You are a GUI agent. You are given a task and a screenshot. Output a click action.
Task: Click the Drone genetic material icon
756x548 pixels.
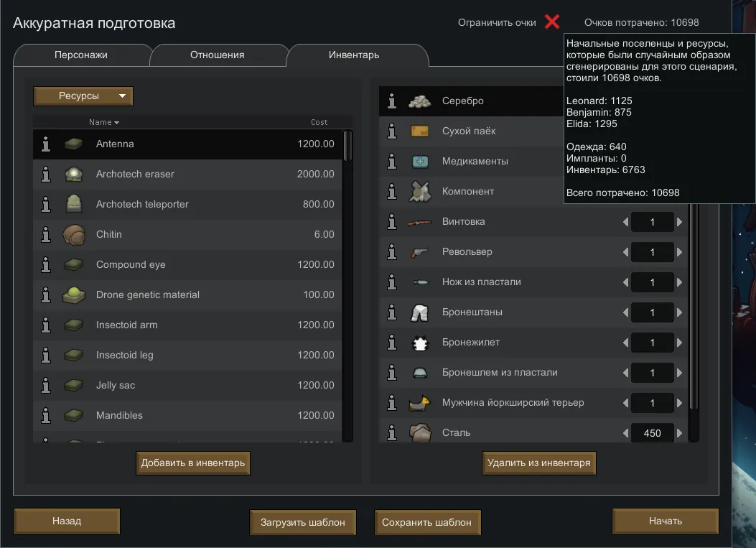coord(73,295)
